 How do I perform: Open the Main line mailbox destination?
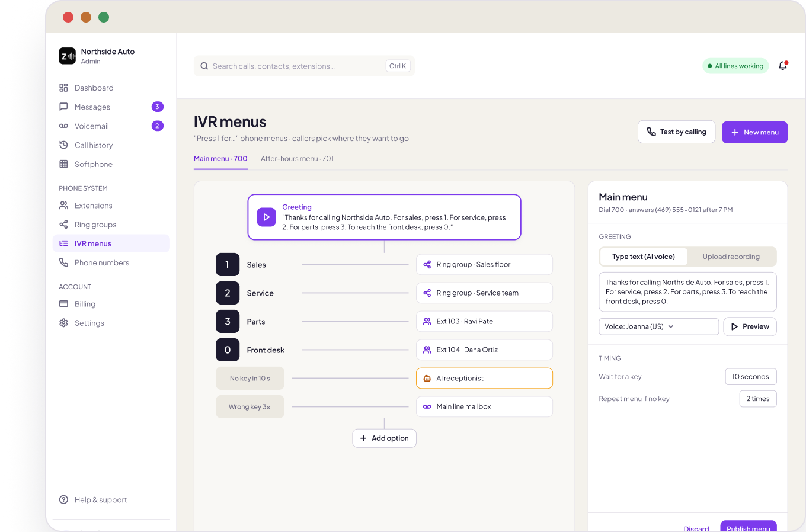[484, 407]
